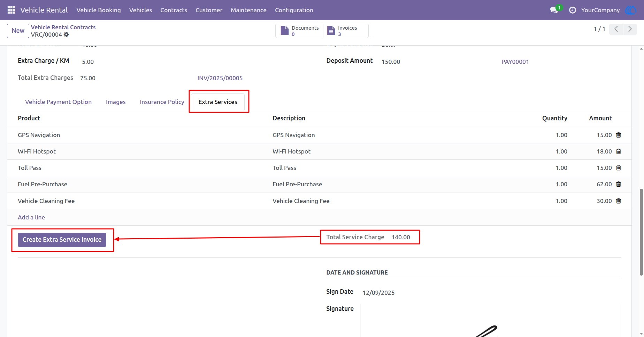Open the activities clock icon
The height and width of the screenshot is (337, 644).
click(x=573, y=10)
